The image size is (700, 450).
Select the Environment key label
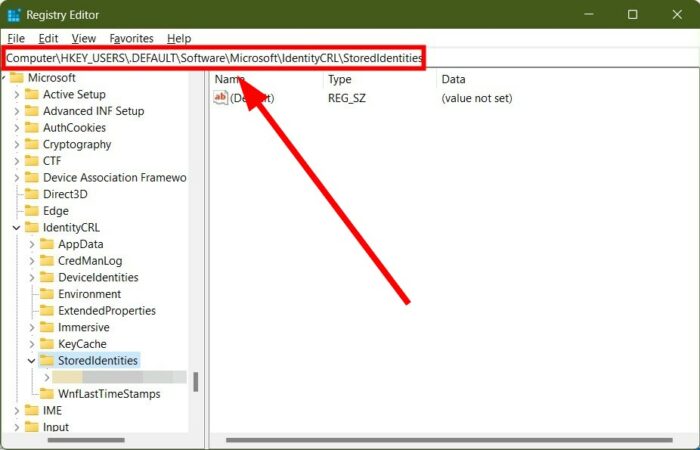tap(89, 294)
